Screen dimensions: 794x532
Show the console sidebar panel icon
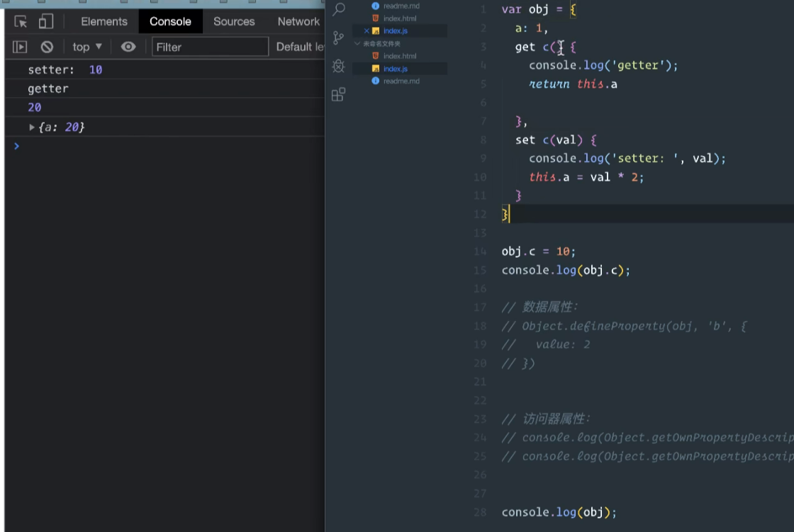click(x=20, y=47)
